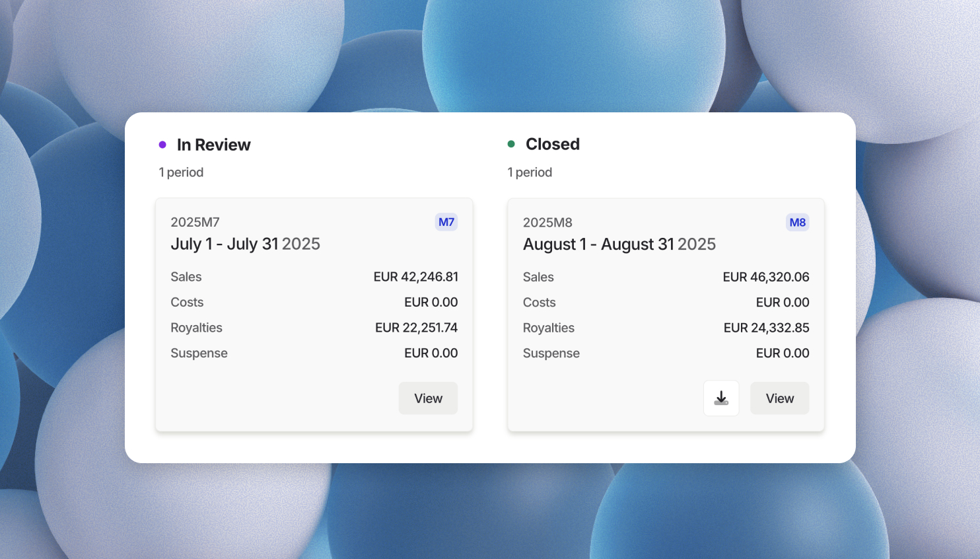The width and height of the screenshot is (980, 559).
Task: Click the August sales value EUR 46,320.06
Action: pyautogui.click(x=766, y=277)
